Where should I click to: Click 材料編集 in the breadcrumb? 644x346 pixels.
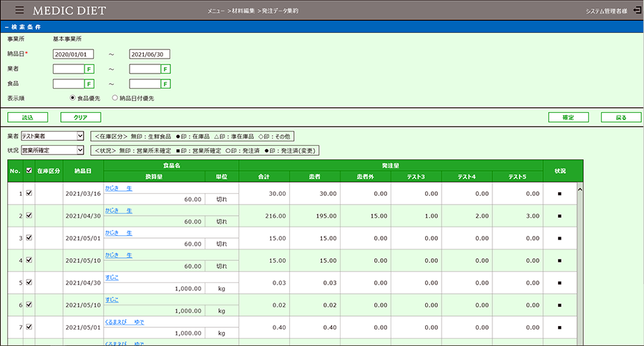pos(243,11)
